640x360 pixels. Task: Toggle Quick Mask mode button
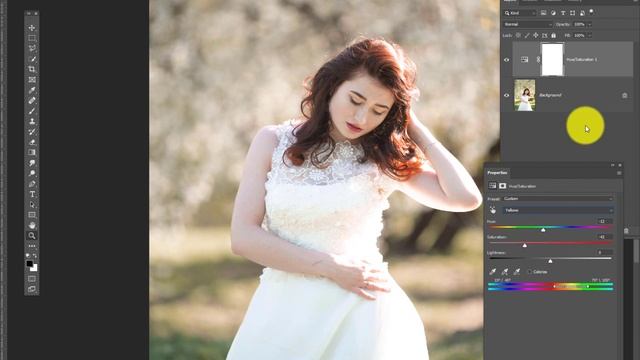(32, 279)
